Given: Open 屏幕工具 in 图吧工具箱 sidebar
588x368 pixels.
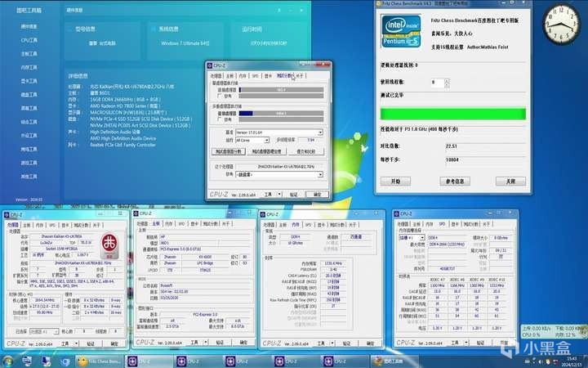Looking at the screenshot, I should pyautogui.click(x=29, y=108).
